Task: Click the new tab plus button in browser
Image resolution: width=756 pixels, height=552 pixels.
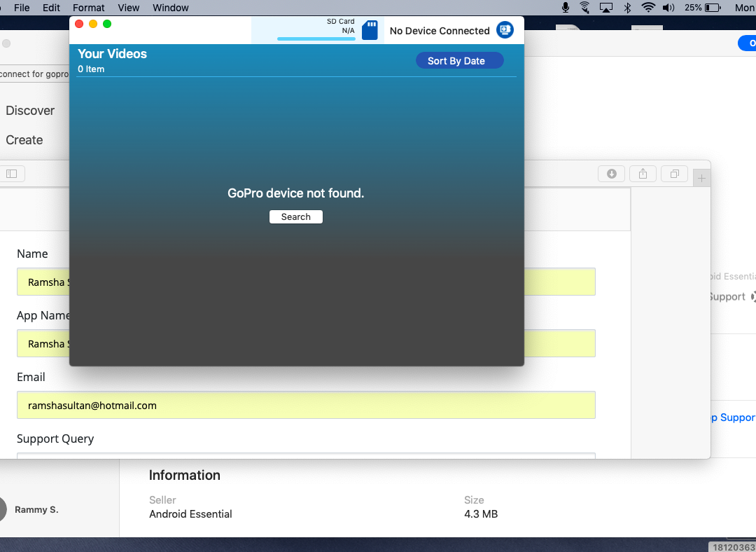Action: tap(701, 179)
